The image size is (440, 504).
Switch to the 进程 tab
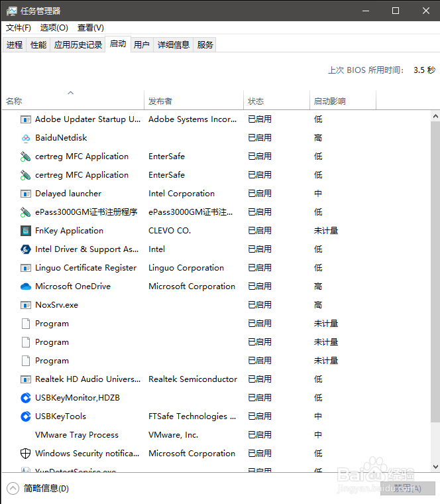pyautogui.click(x=15, y=44)
